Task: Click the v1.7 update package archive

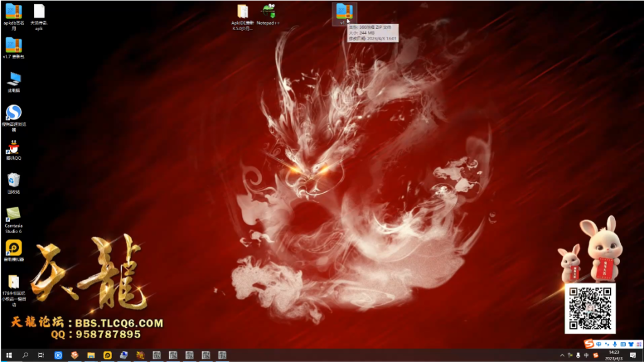Action: click(13, 45)
